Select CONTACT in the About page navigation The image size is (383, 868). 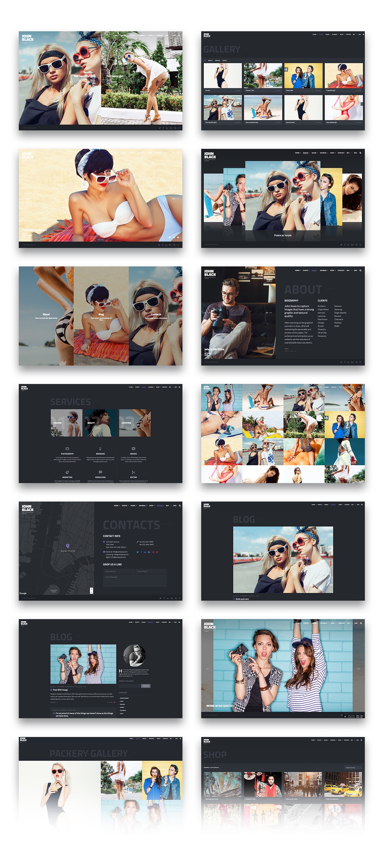341,270
